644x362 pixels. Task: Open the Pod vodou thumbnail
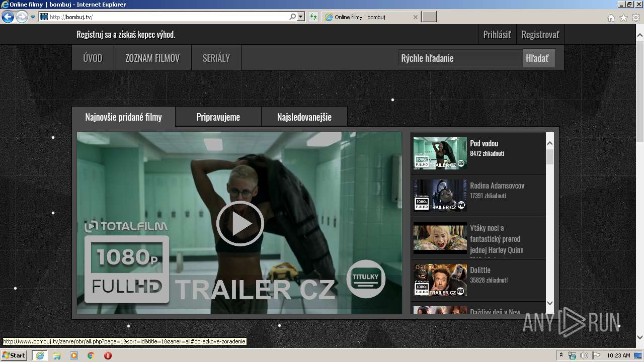tap(440, 153)
